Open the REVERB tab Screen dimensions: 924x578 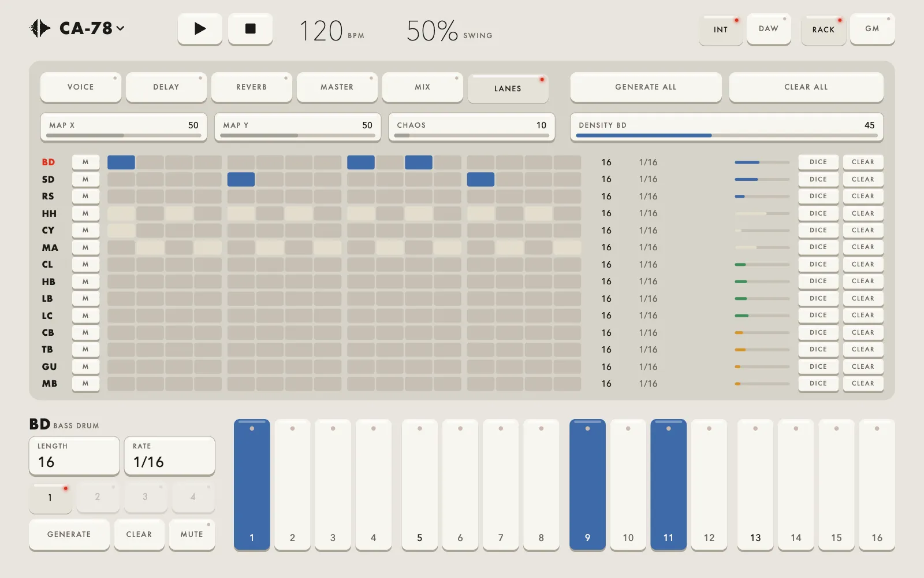tap(252, 87)
